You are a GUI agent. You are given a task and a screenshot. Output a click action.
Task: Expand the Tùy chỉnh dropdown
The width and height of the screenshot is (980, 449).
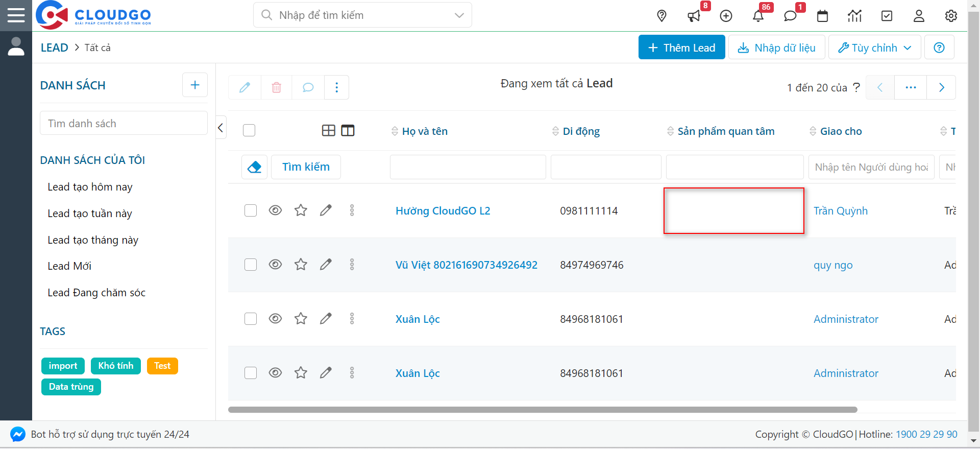pyautogui.click(x=874, y=48)
